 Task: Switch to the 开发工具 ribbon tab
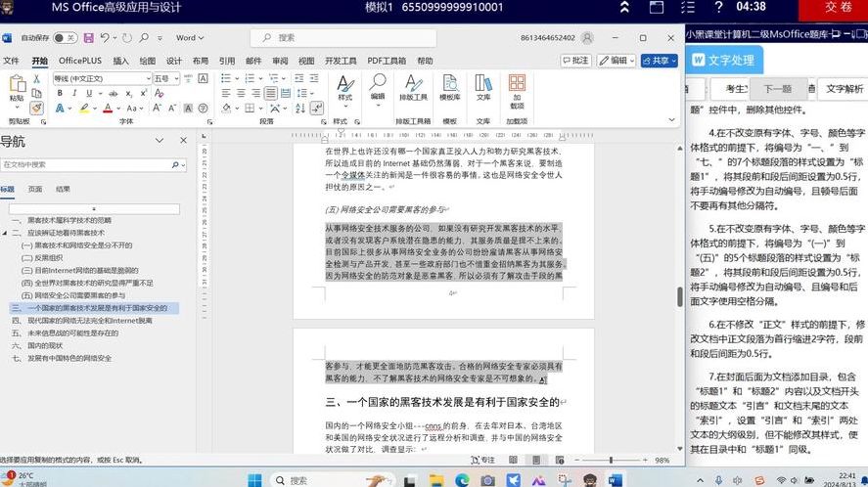pyautogui.click(x=341, y=61)
